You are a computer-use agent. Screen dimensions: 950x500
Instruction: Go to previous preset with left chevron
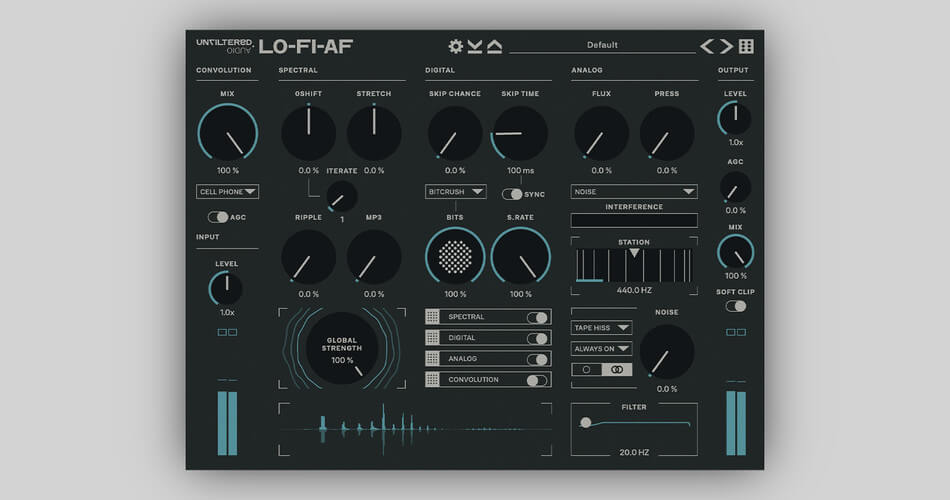click(x=706, y=46)
